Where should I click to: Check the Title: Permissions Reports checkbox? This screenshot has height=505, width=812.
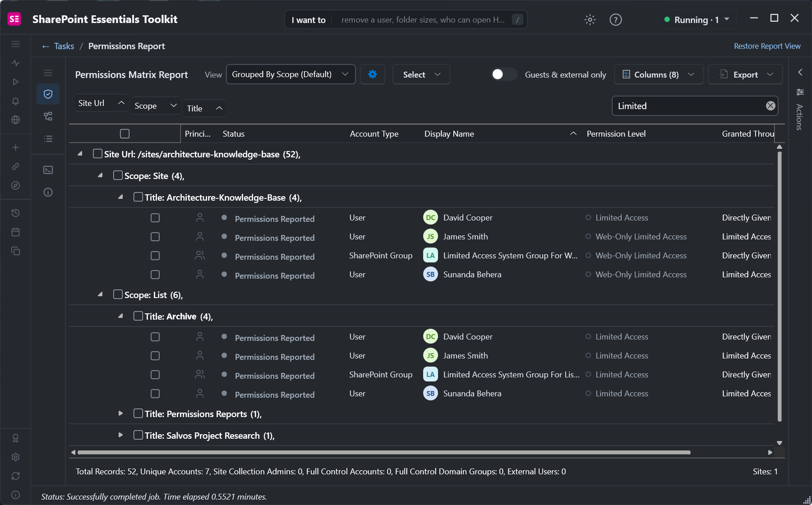coord(138,413)
